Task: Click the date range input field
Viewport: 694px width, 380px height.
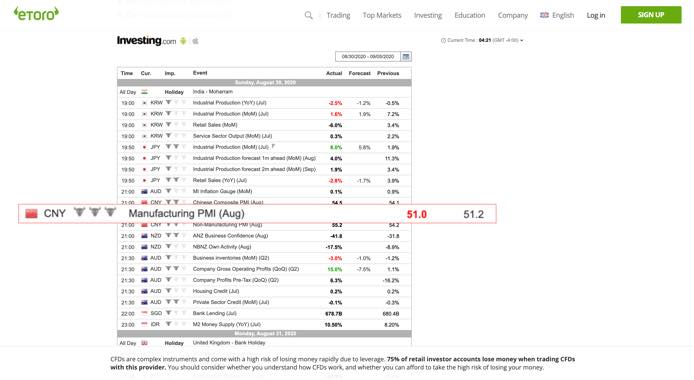Action: pos(368,57)
